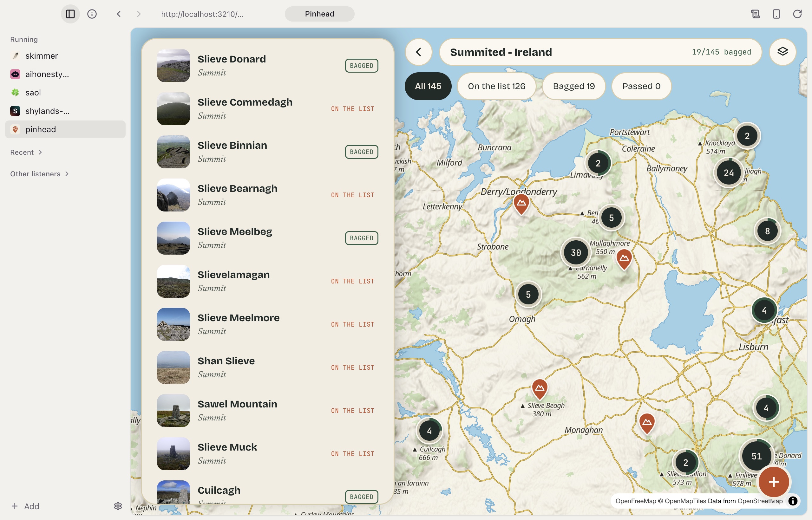
Task: Open Sawel Mountain thumbnail photo
Action: (173, 411)
